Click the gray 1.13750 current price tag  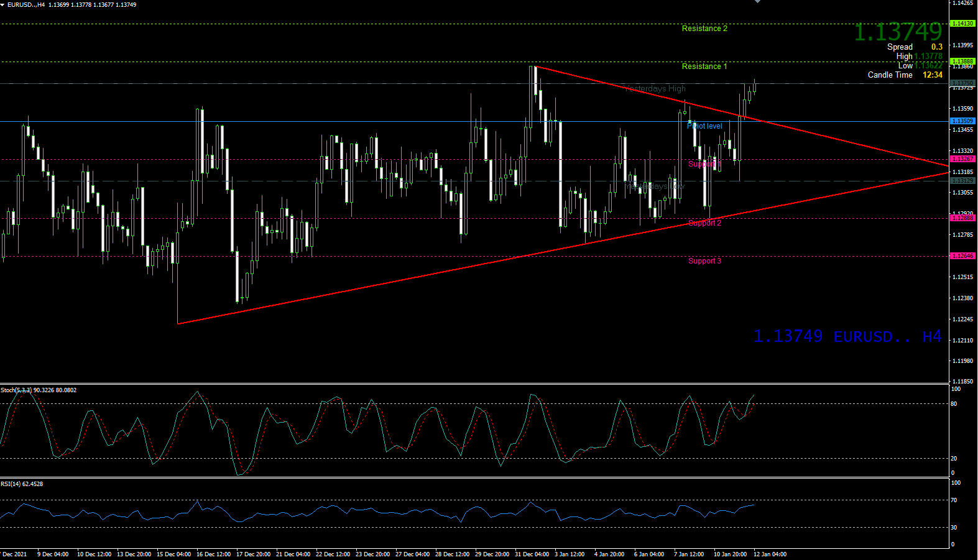962,83
